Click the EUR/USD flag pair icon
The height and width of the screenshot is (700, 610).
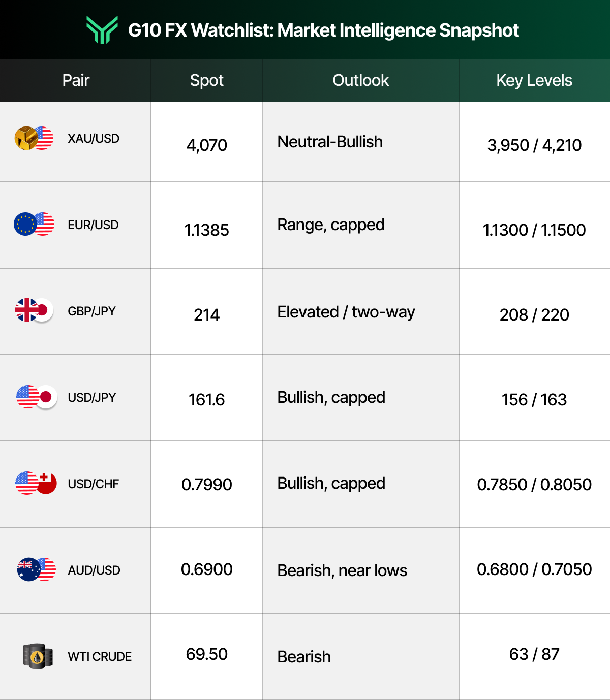(x=34, y=224)
